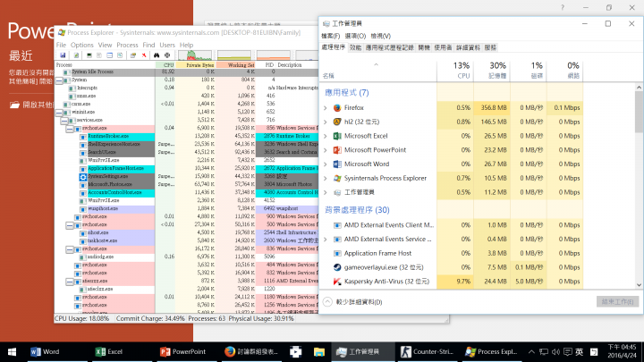
Task: Expand the AMD External Events Service row
Action: coord(326,240)
